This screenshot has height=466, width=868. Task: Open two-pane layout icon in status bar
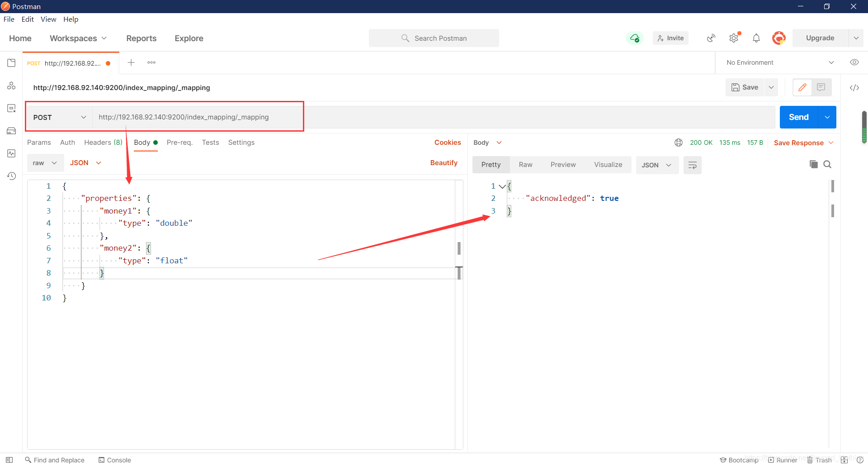[844, 460]
